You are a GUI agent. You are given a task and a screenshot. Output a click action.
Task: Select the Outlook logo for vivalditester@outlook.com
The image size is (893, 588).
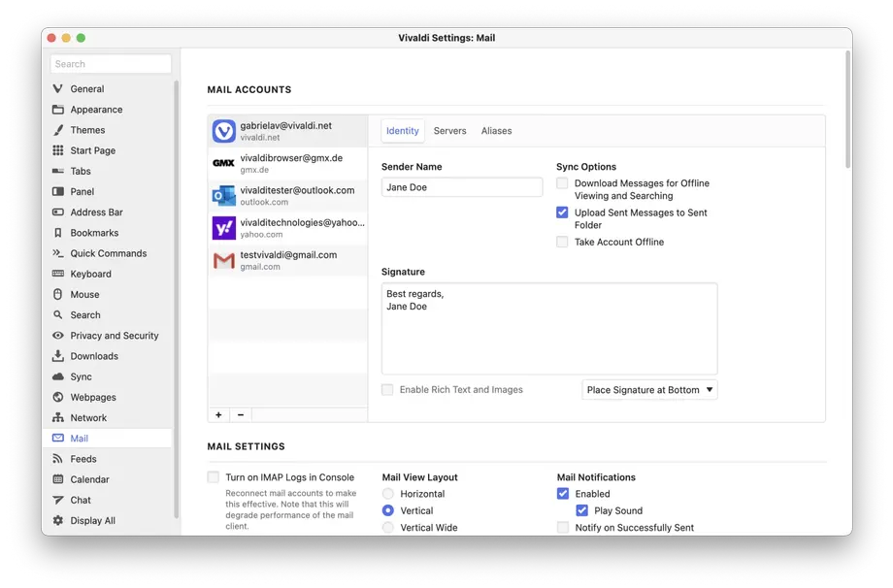click(224, 196)
